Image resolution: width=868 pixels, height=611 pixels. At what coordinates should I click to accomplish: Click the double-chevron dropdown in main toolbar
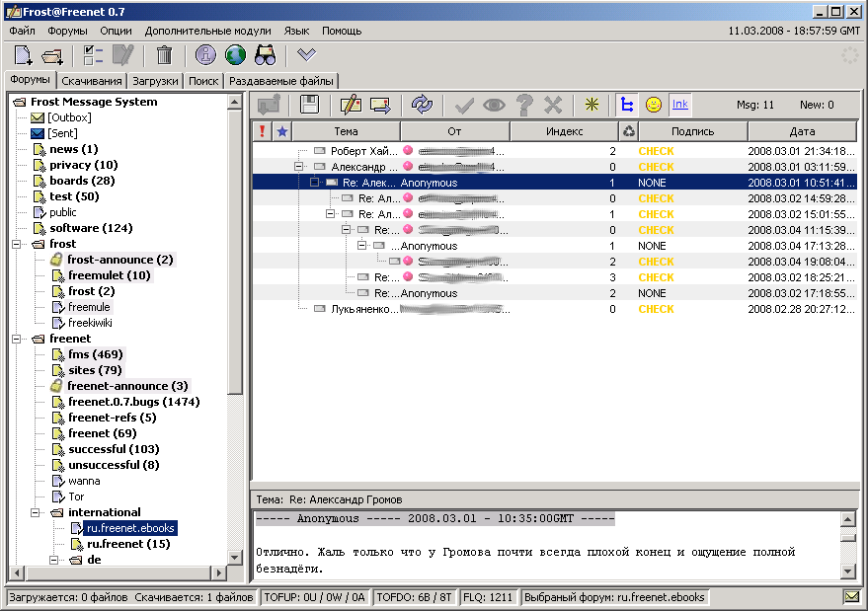[x=306, y=55]
